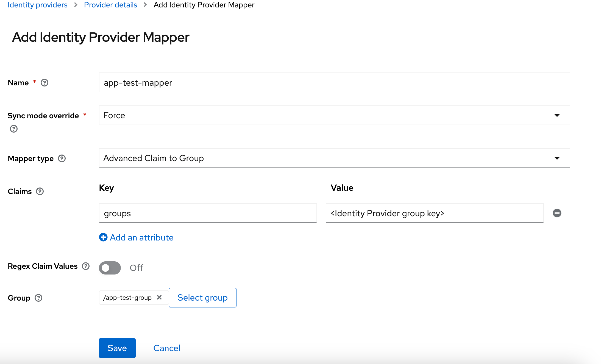
Task: Click the plus icon to add attribute
Action: point(103,237)
